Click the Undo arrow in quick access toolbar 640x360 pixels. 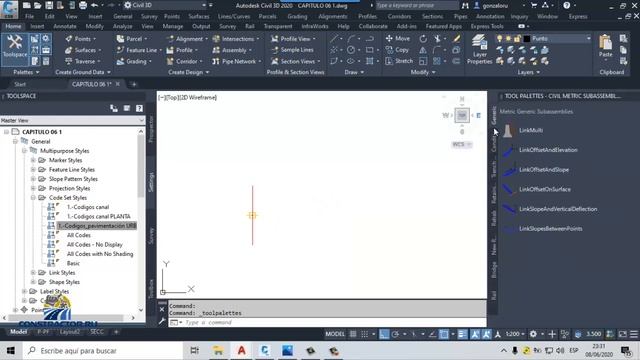pos(94,5)
